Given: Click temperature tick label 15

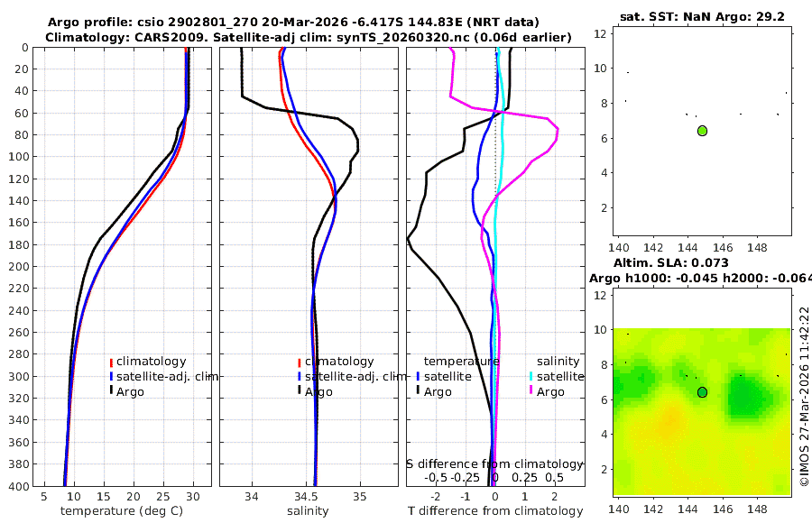Looking at the screenshot, I should [x=104, y=497].
